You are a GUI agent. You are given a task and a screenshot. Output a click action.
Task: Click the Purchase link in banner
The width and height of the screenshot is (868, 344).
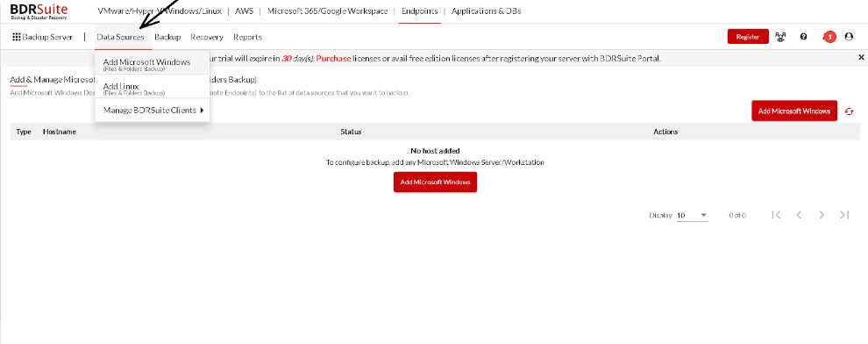[x=333, y=58]
